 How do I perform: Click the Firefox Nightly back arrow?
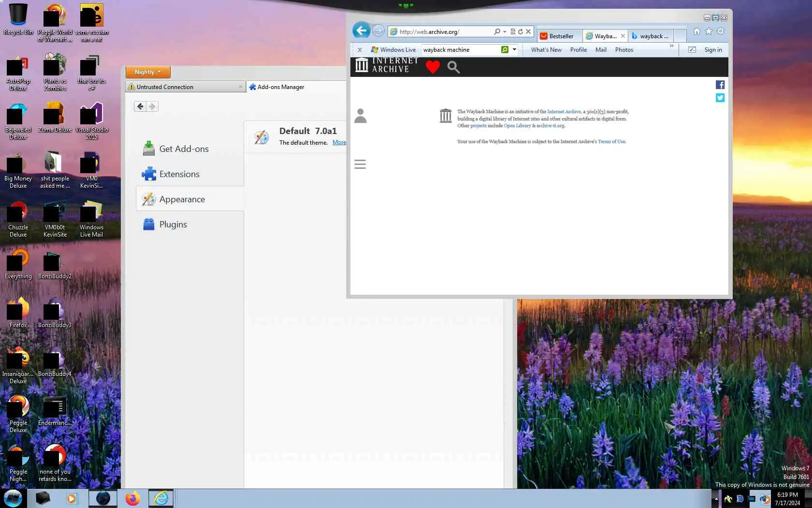click(x=140, y=106)
